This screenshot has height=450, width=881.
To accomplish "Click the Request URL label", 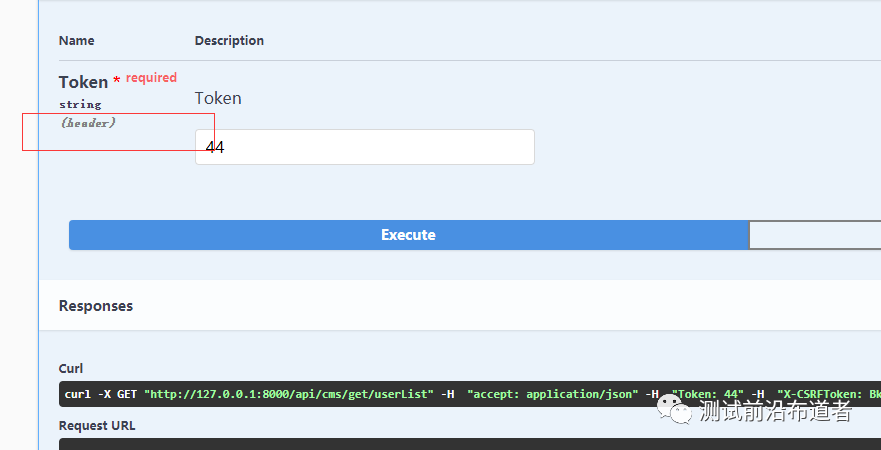I will [97, 425].
